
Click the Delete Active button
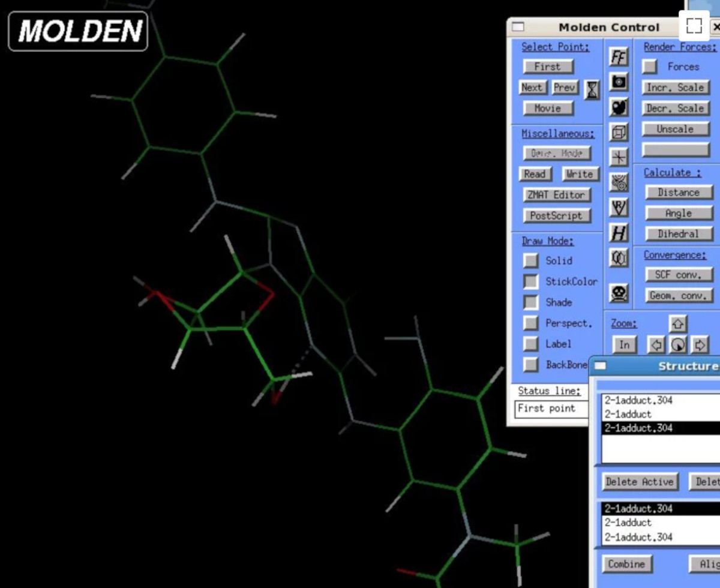pos(640,482)
